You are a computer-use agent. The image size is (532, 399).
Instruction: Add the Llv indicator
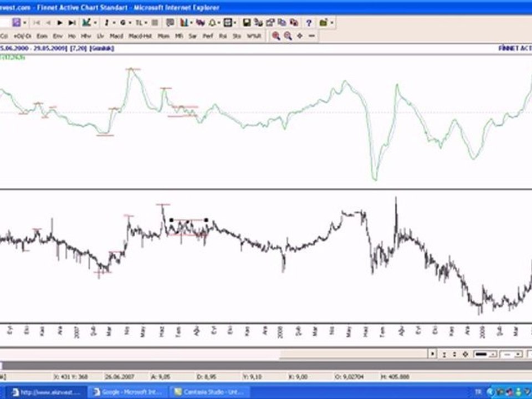pyautogui.click(x=100, y=36)
